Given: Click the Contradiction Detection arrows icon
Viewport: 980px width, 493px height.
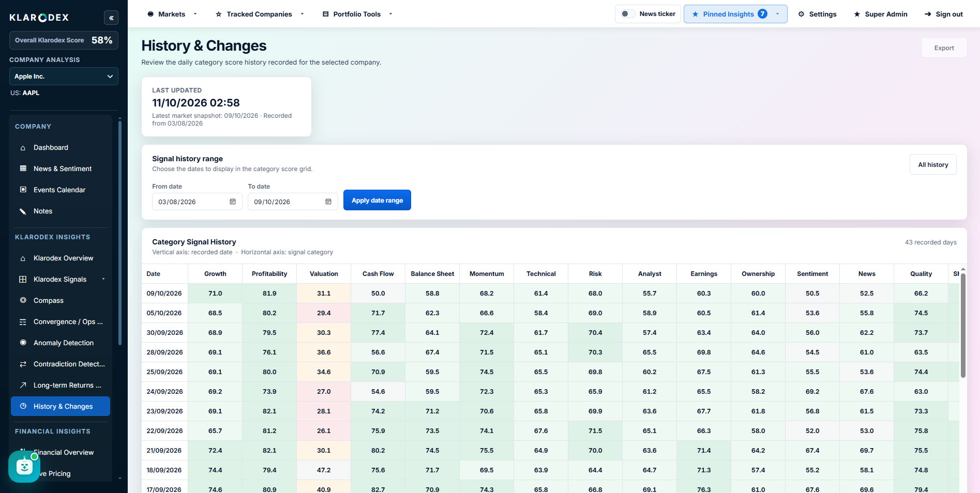Looking at the screenshot, I should point(23,364).
